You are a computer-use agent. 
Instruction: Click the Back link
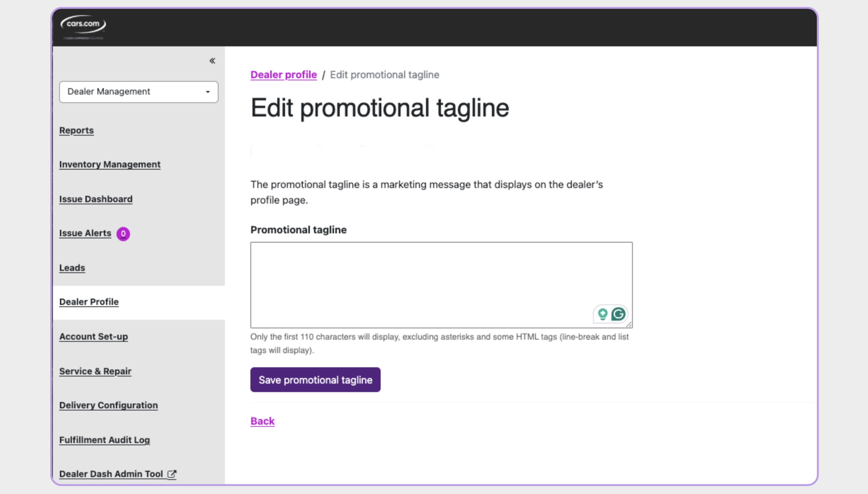[x=262, y=421]
